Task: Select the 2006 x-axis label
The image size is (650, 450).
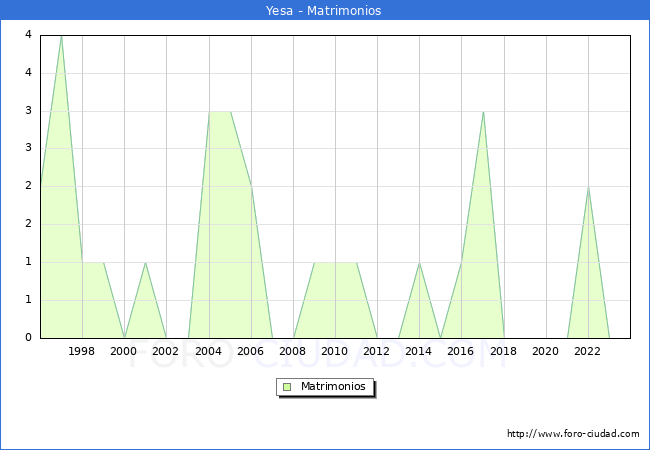Action: click(250, 351)
